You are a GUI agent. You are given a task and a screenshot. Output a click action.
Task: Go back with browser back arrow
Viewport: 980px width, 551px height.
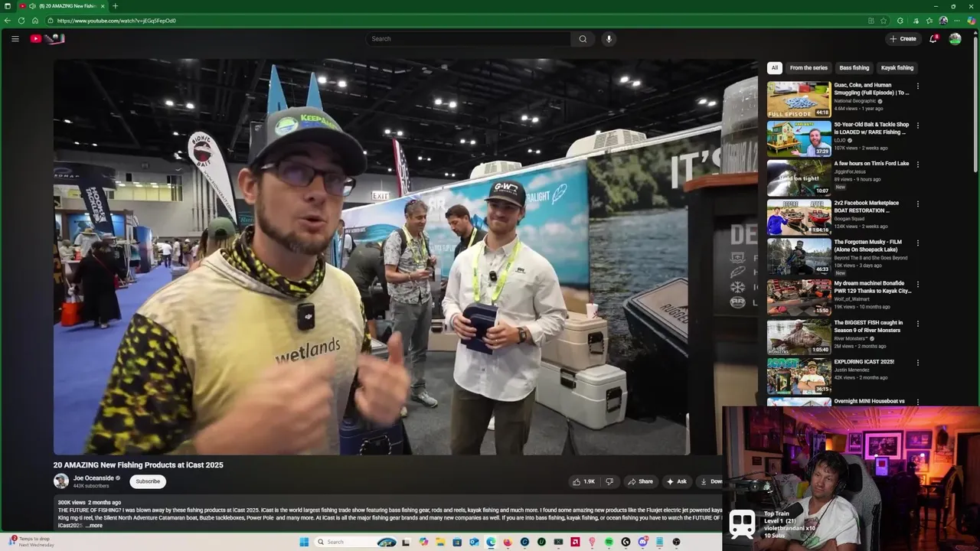coord(8,21)
